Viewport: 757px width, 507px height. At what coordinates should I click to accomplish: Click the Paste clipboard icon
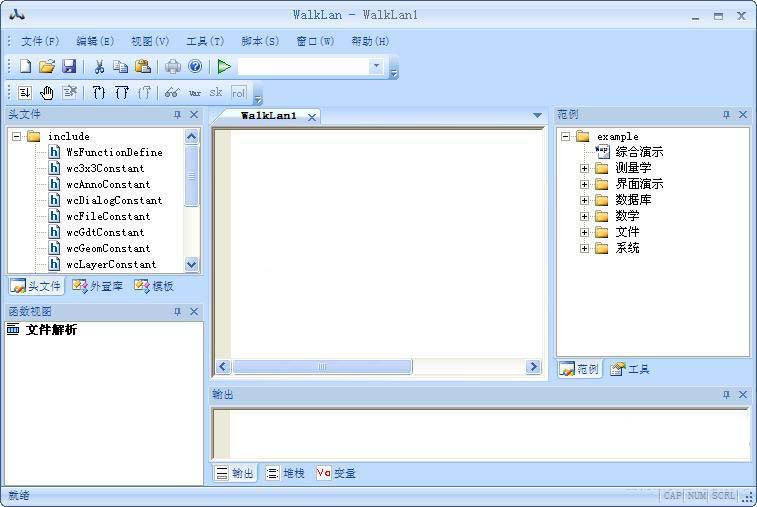point(143,66)
